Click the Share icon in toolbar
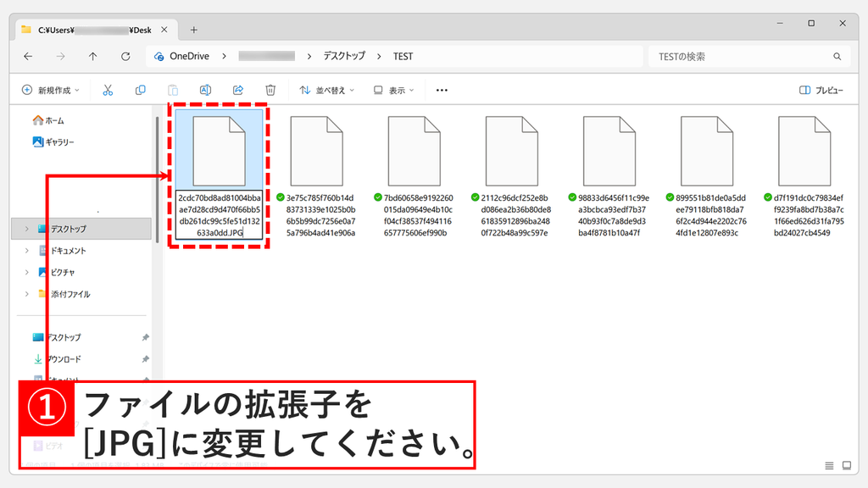 point(238,90)
